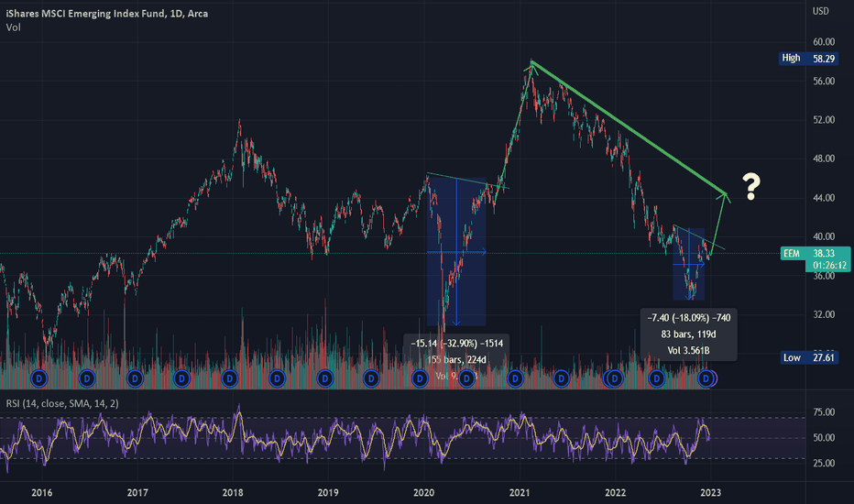
Task: Click the early-2019 dividend D marker
Action: [324, 378]
